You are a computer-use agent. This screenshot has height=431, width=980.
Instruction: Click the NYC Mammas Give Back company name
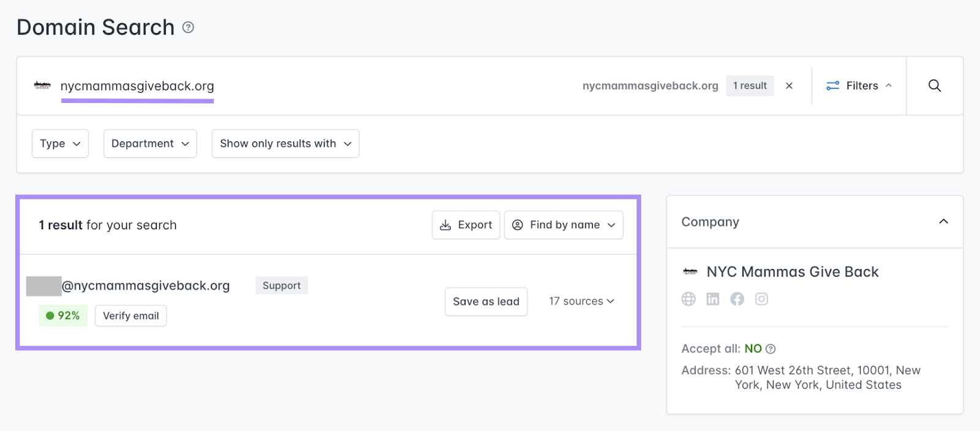pos(793,272)
